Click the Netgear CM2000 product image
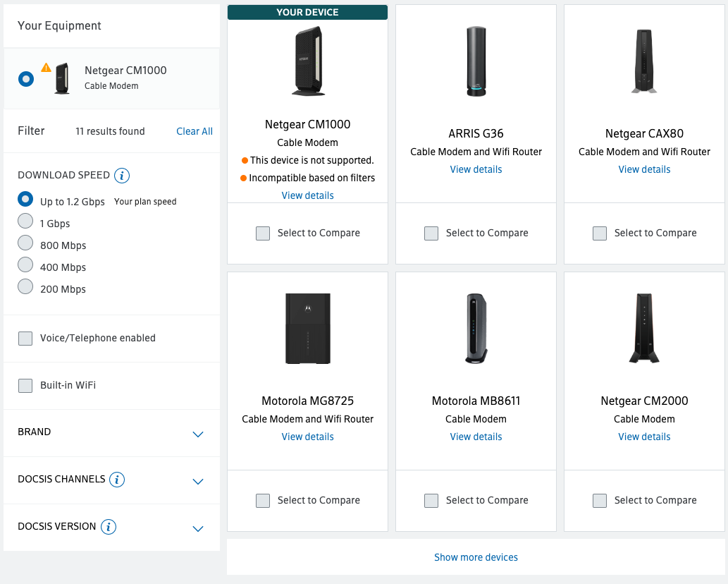The height and width of the screenshot is (584, 728). [644, 329]
